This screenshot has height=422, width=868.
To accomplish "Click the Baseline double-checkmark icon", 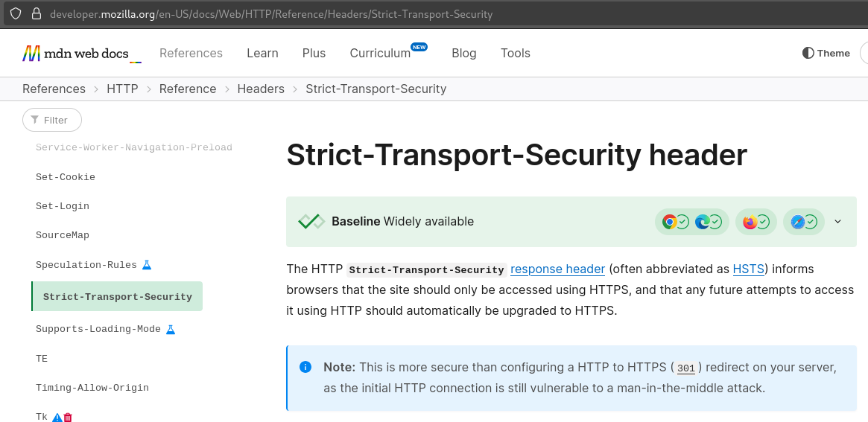I will pos(311,221).
